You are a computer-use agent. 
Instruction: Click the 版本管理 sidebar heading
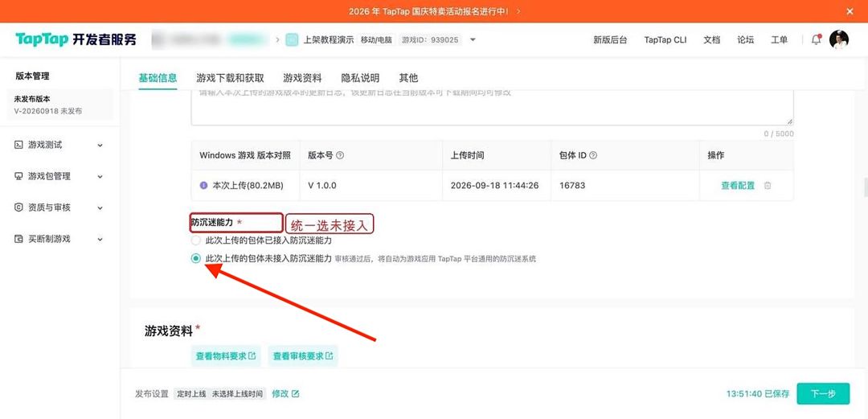tap(32, 76)
